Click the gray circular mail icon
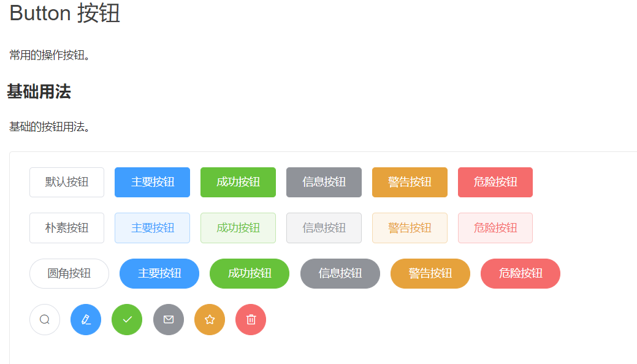This screenshot has height=364, width=637. coord(169,319)
